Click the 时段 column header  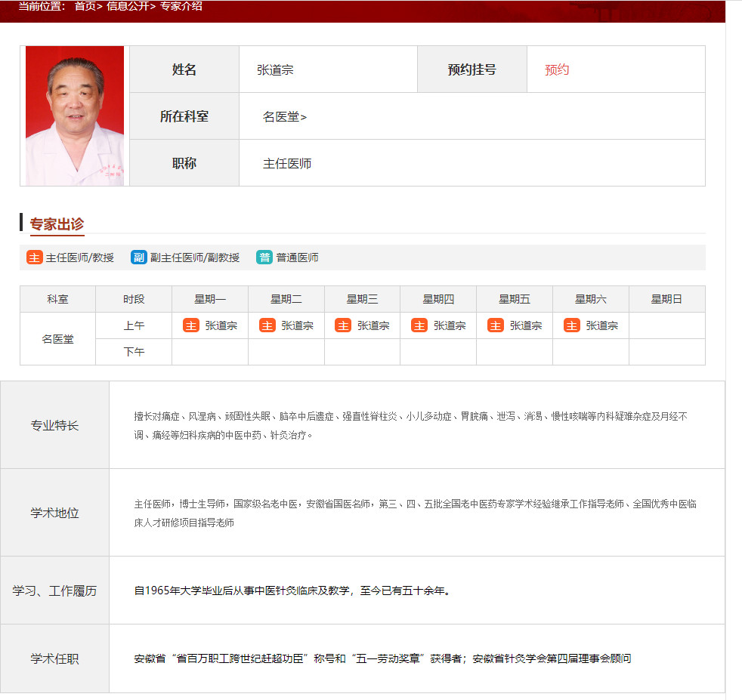pos(134,299)
